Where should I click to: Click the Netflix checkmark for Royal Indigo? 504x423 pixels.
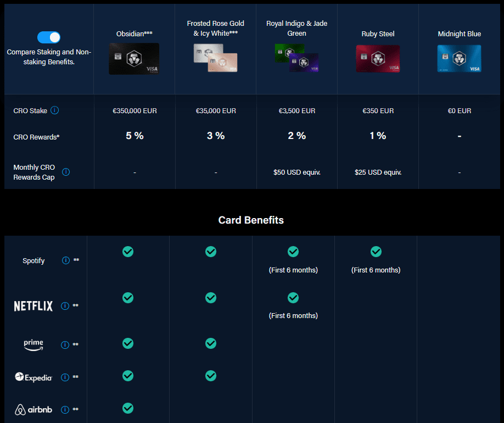[x=293, y=298]
